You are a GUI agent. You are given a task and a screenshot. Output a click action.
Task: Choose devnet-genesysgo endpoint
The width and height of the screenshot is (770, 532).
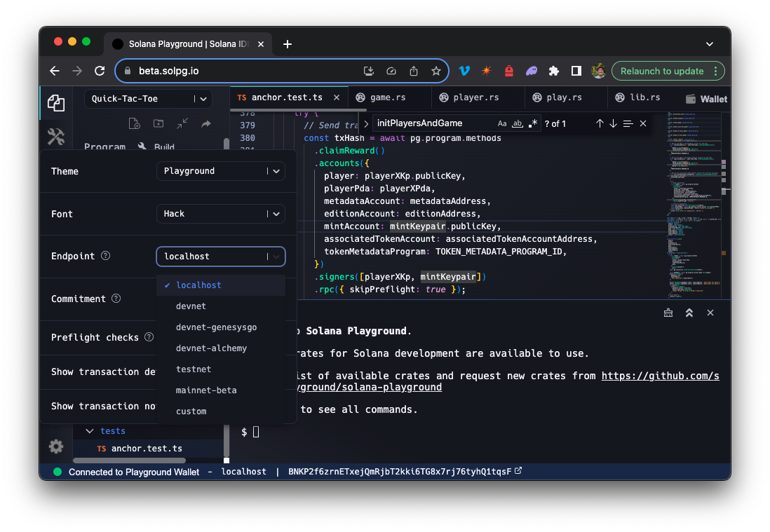(x=221, y=327)
